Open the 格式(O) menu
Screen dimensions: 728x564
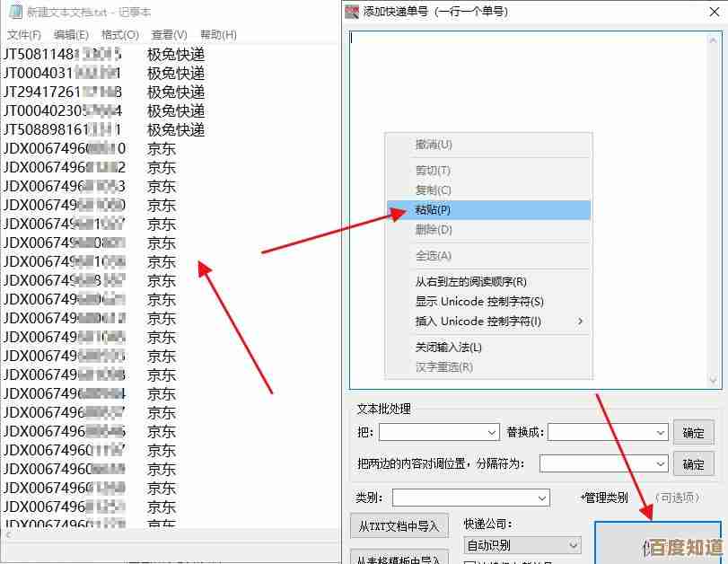[x=120, y=34]
